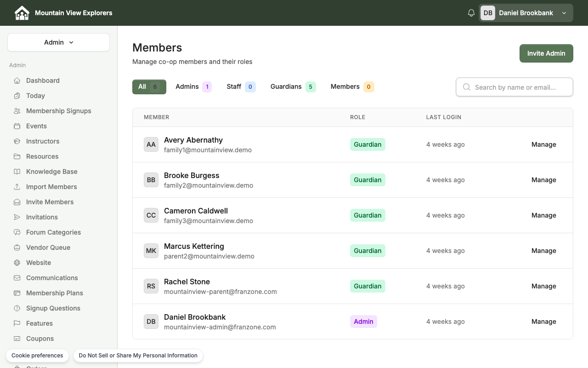
Task: Click the Instructors graduation cap icon
Action: [x=17, y=141]
